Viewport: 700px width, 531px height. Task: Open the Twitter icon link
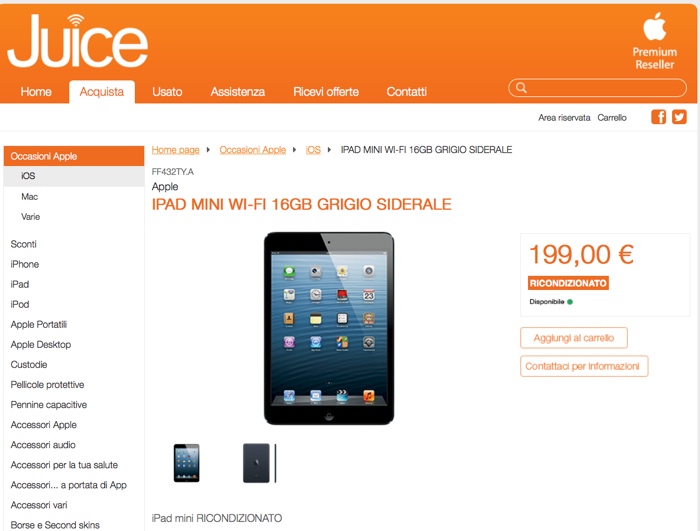click(679, 117)
